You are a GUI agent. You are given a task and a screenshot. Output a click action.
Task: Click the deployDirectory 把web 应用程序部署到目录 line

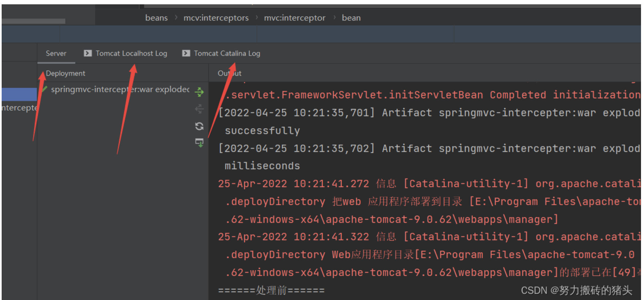point(432,202)
